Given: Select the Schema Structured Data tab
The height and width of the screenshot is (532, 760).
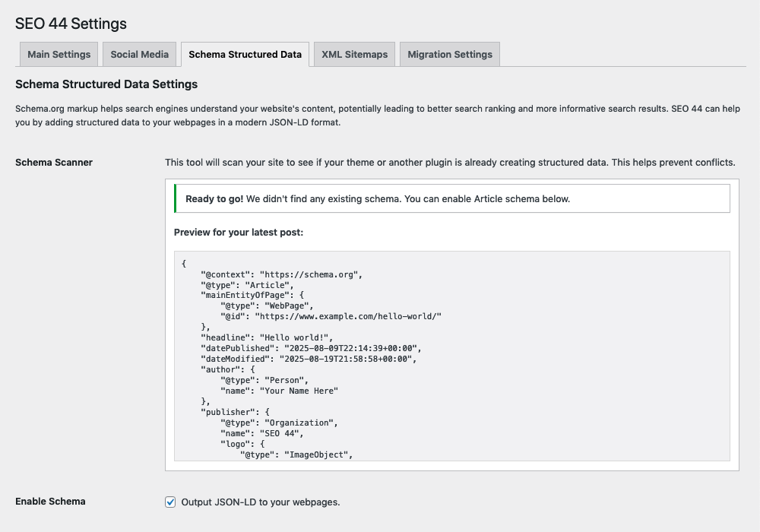Looking at the screenshot, I should 245,55.
